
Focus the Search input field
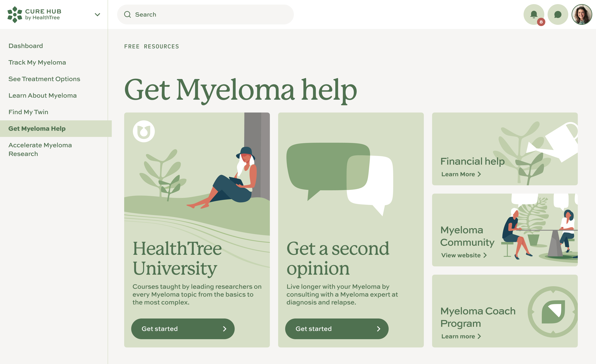205,14
